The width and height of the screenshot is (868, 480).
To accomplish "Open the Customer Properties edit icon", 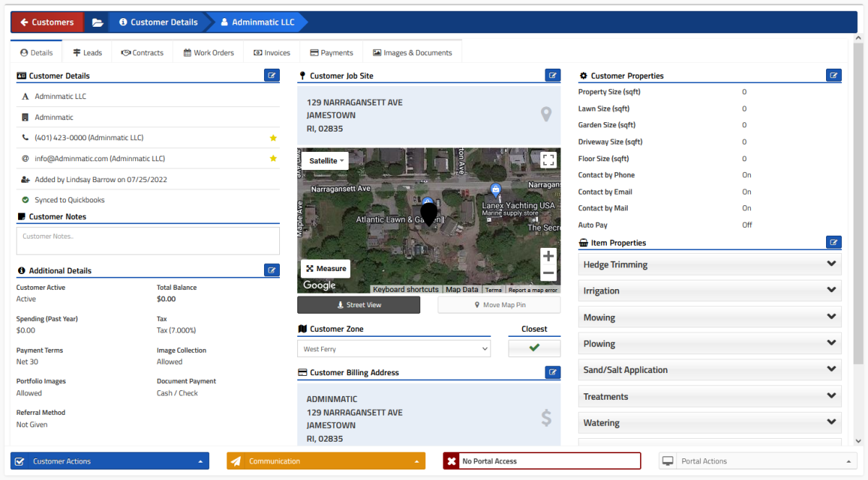I will [833, 75].
